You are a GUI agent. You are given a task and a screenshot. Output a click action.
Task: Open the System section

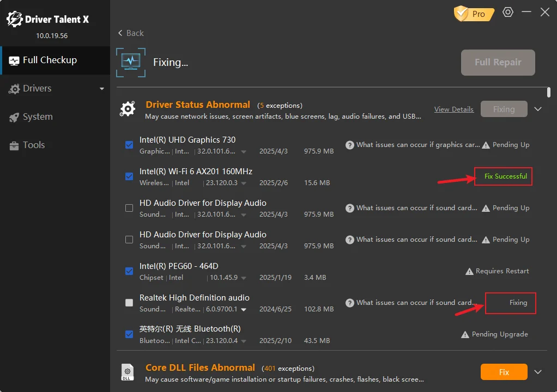pyautogui.click(x=55, y=117)
